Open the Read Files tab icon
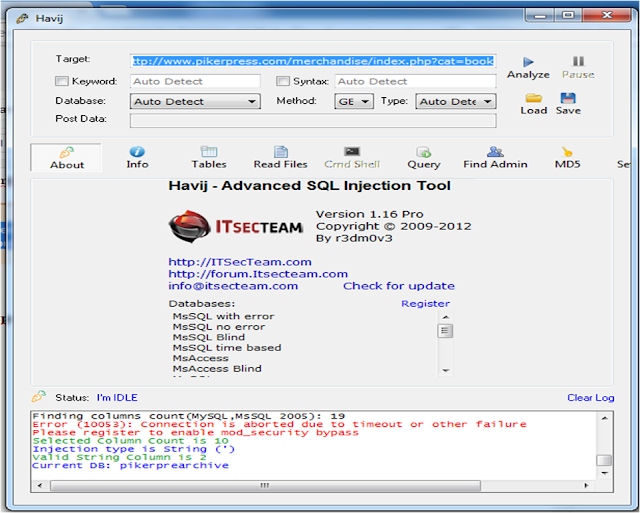 click(x=280, y=151)
